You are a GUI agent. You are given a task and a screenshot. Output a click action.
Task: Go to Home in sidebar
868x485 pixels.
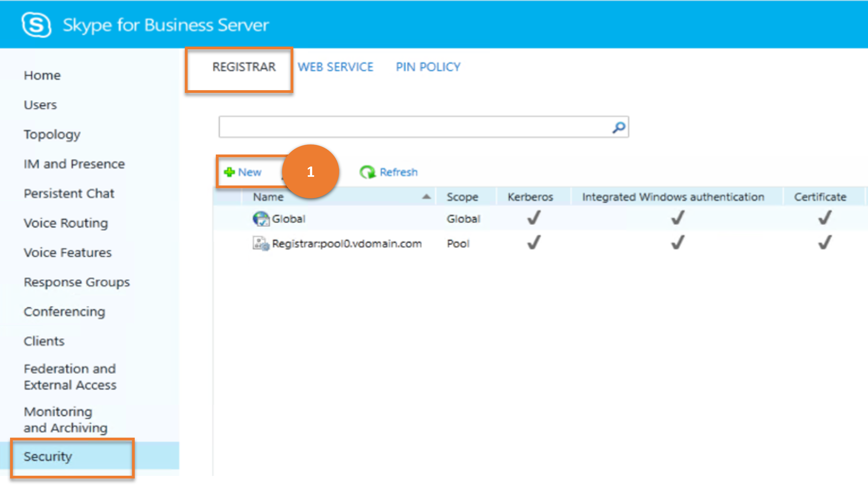[42, 75]
